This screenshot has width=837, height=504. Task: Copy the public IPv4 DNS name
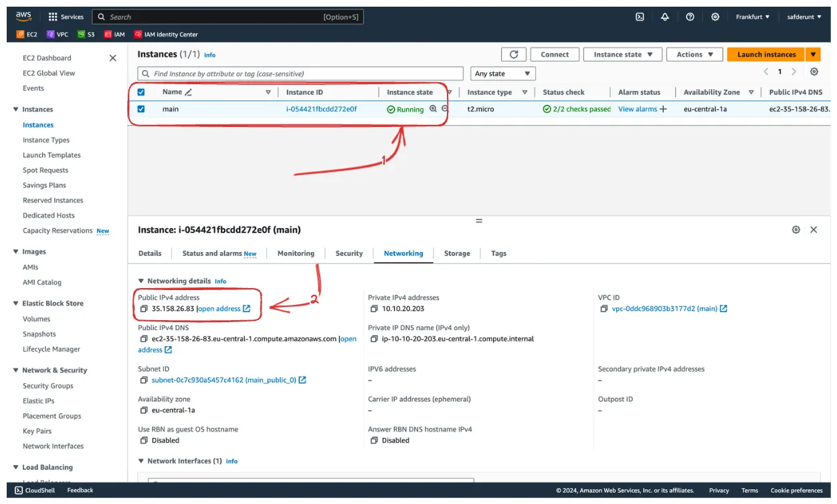point(144,339)
